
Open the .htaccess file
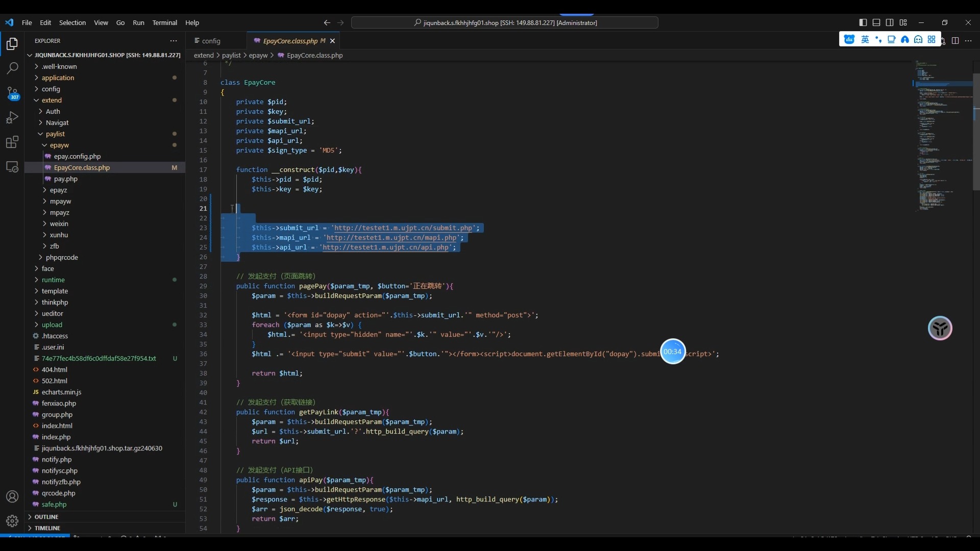[x=105, y=336]
